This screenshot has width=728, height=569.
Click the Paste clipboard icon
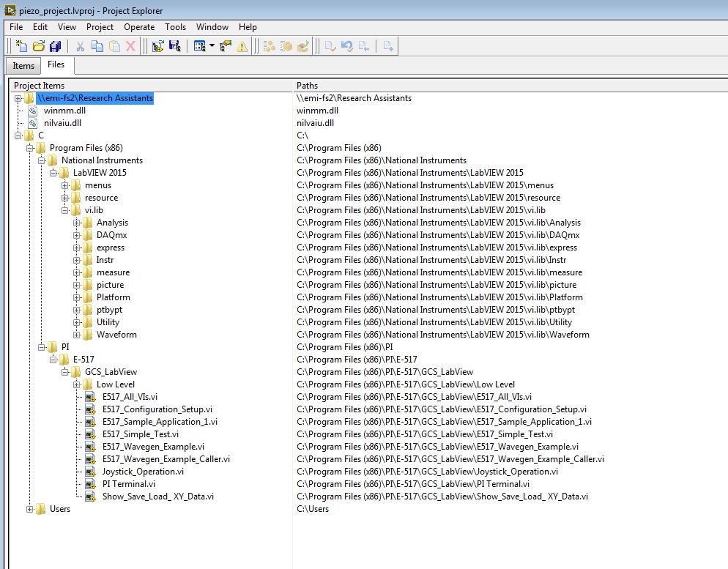[114, 46]
